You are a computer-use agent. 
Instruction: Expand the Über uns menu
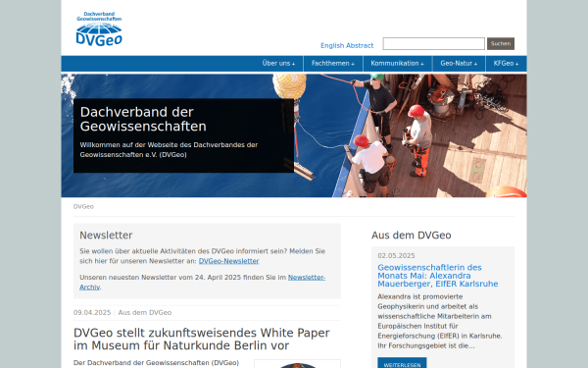[278, 64]
